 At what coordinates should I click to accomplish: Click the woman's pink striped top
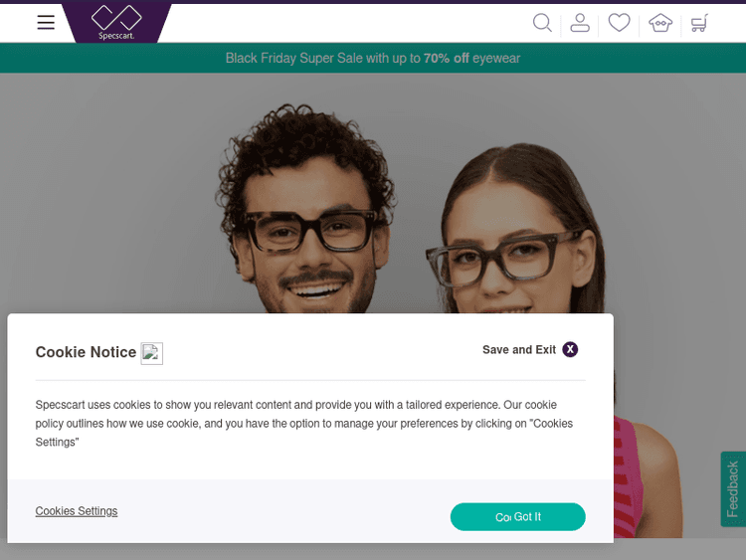pos(628,477)
